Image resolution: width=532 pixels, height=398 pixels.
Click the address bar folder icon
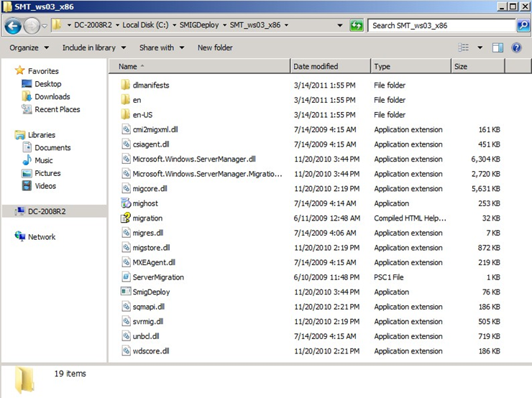click(x=57, y=24)
